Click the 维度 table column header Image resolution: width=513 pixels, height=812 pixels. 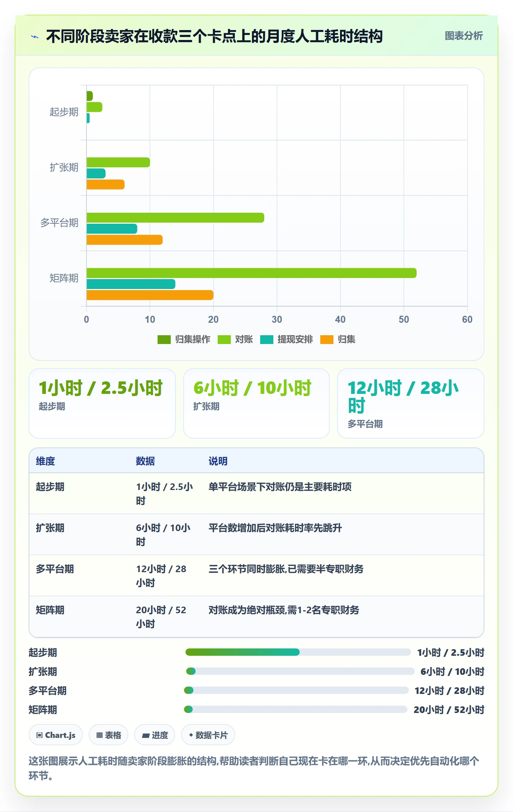point(45,461)
